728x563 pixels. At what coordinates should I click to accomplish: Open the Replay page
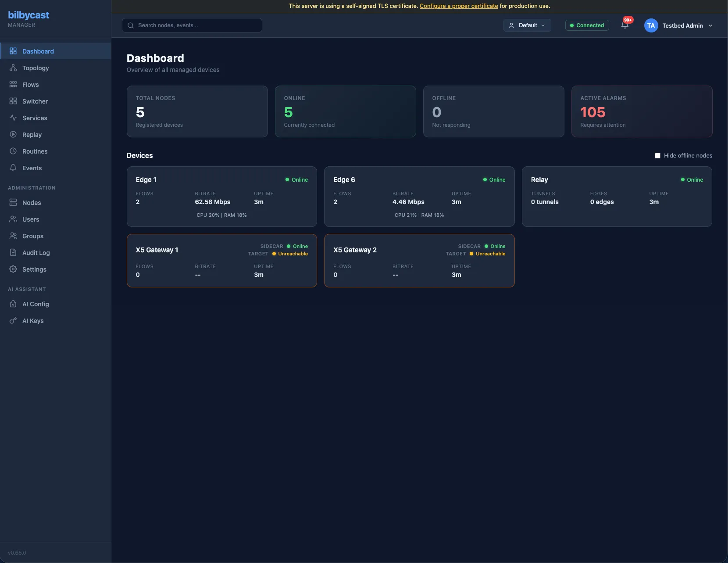coord(55,134)
